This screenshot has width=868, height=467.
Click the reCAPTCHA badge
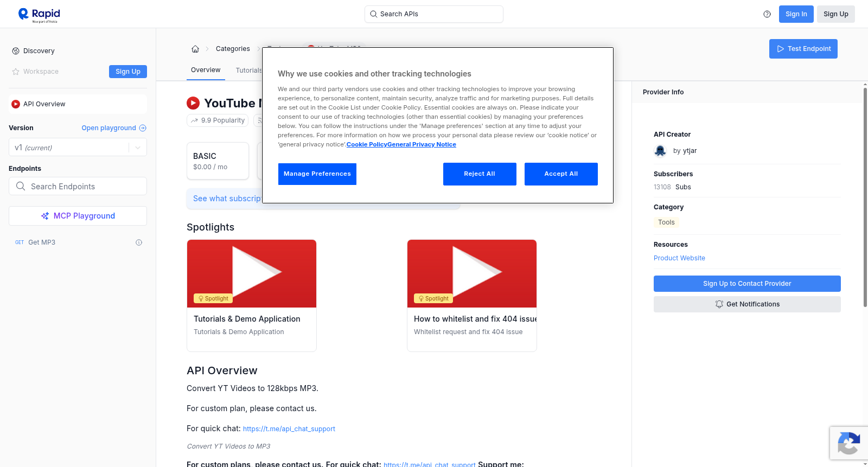[x=848, y=443]
